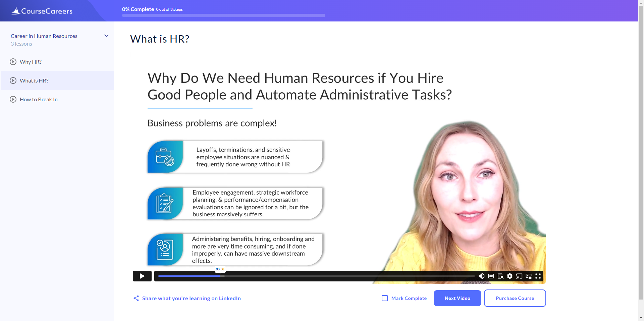Open the video transcript search
The image size is (644, 321).
500,276
